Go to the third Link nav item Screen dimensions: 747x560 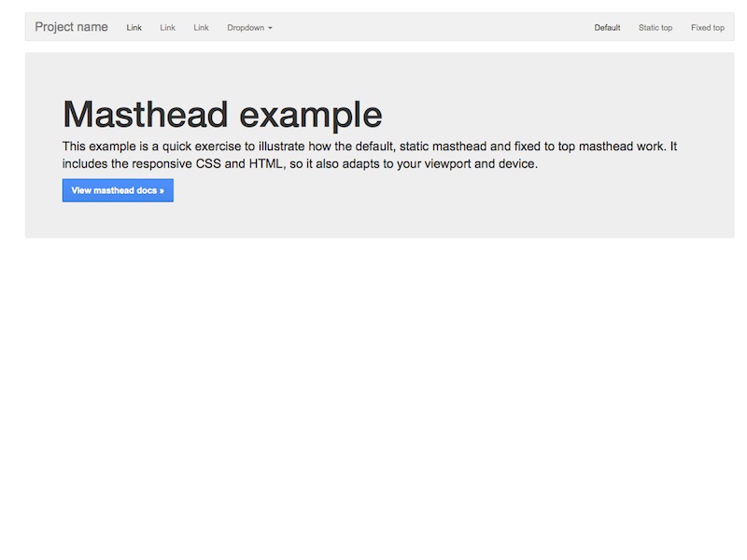[202, 28]
